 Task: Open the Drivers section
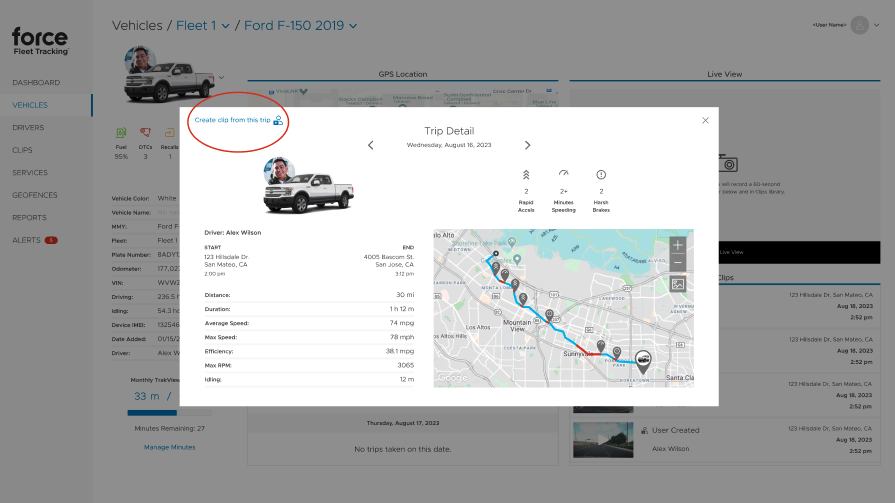(28, 128)
